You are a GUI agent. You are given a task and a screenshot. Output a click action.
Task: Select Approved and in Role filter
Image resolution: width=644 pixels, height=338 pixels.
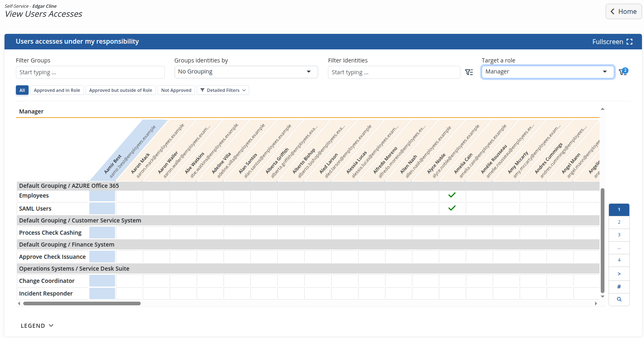(x=57, y=90)
